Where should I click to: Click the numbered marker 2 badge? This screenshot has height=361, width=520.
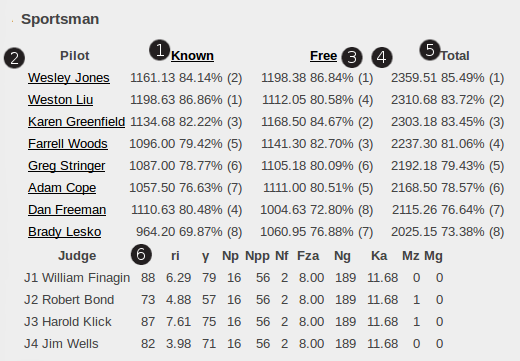(14, 58)
